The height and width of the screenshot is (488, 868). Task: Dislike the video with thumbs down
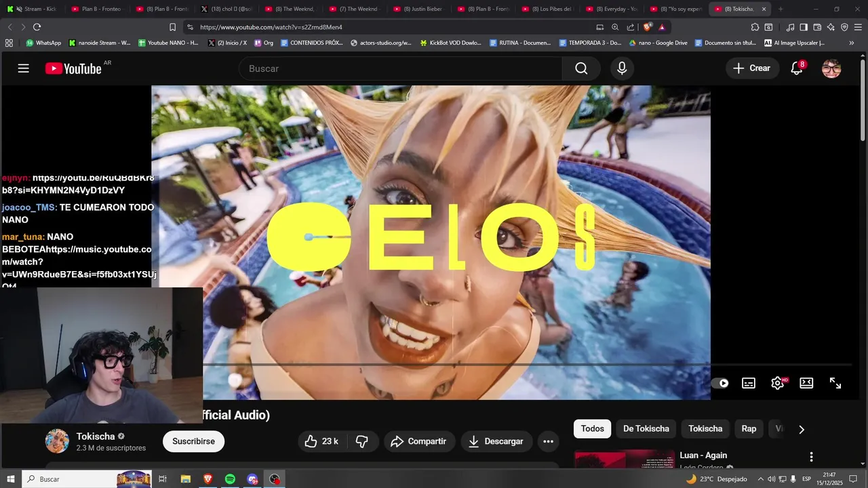pyautogui.click(x=362, y=441)
